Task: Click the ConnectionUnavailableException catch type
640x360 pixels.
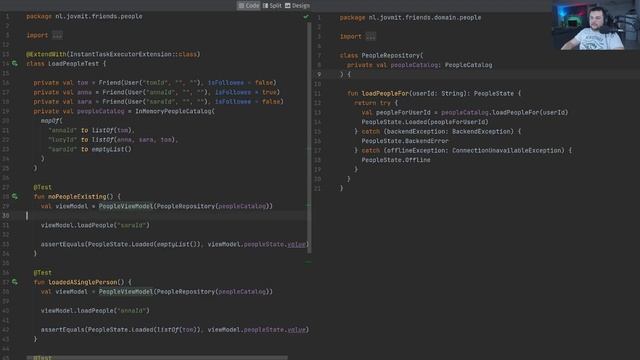Action: tap(507, 150)
